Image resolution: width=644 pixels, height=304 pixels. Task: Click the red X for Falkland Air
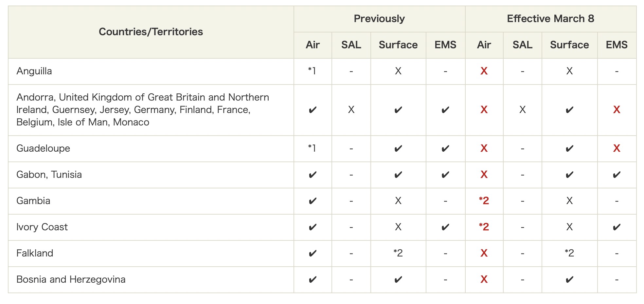(x=484, y=253)
